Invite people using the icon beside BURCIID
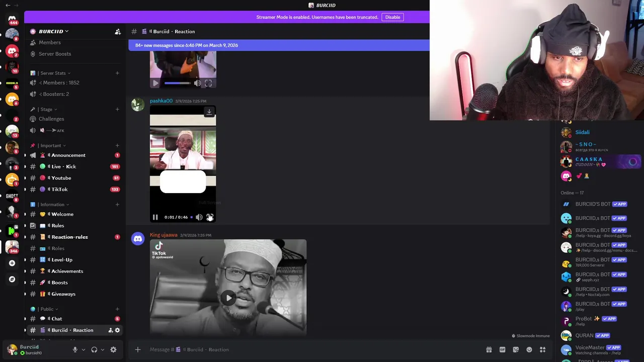Viewport: 644px width, 362px height. (118, 32)
